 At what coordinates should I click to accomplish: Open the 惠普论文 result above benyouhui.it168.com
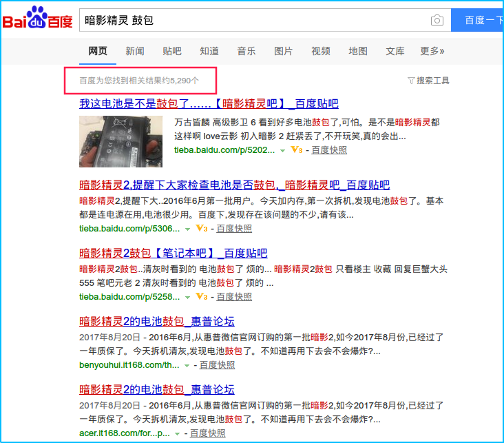point(157,321)
